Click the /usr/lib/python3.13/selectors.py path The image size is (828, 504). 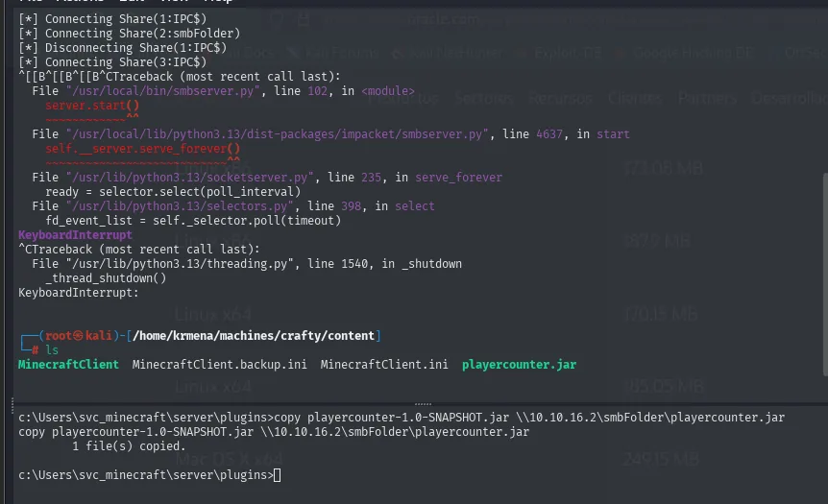point(180,205)
